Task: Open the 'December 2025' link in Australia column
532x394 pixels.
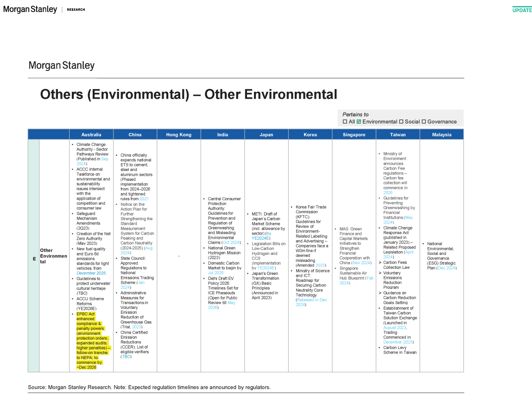Action: (91, 273)
